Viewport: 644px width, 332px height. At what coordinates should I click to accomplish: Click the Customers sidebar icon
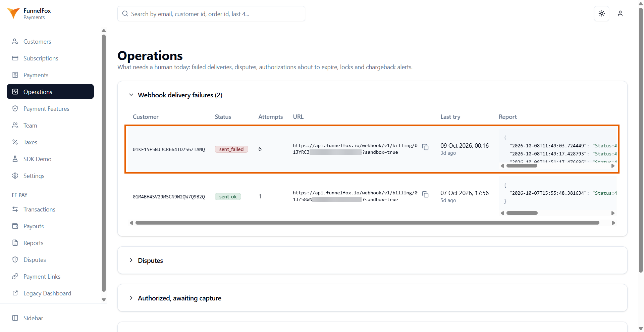point(15,41)
